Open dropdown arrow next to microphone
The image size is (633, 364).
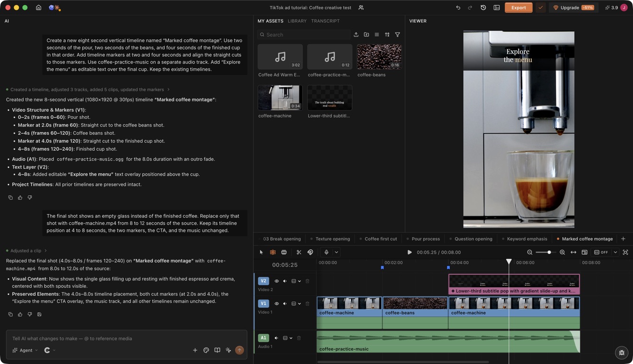coord(336,252)
